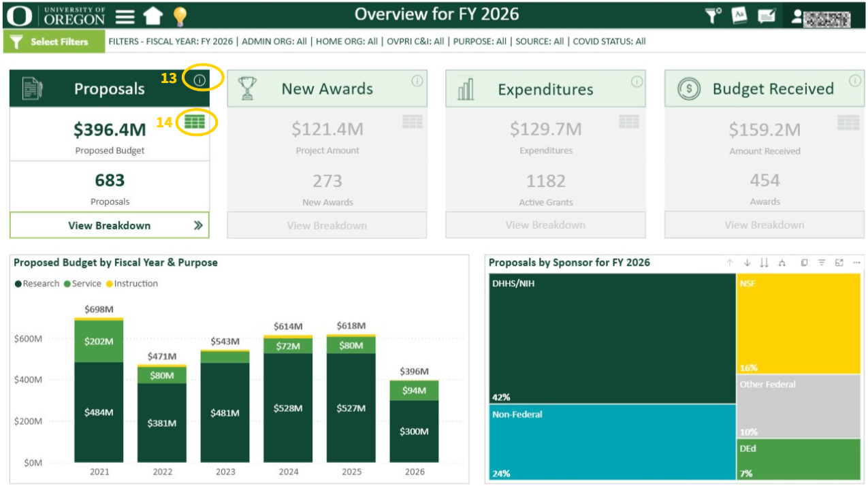This screenshot has width=868, height=486.
Task: Open the hamburger navigation menu
Action: [x=125, y=16]
